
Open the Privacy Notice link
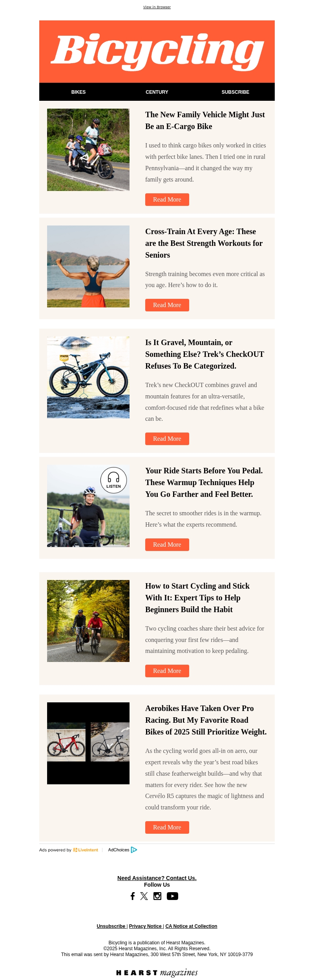click(x=145, y=926)
